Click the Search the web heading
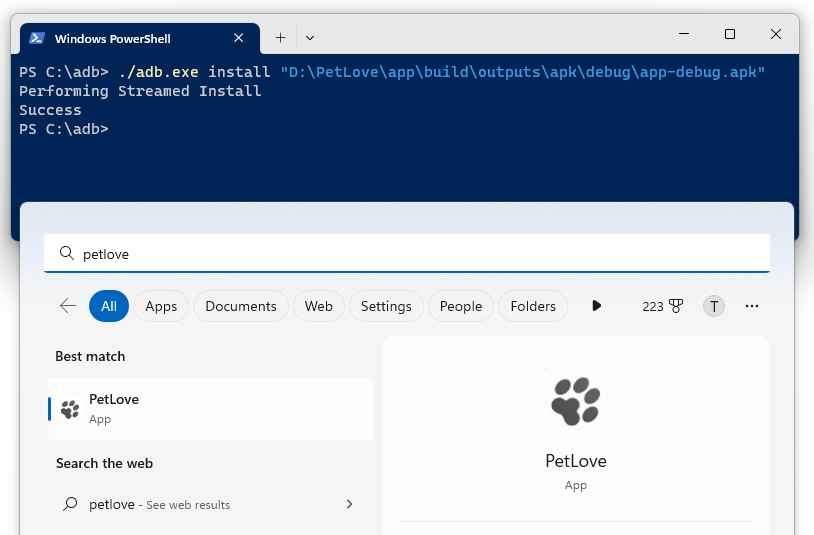814x535 pixels. coord(104,463)
